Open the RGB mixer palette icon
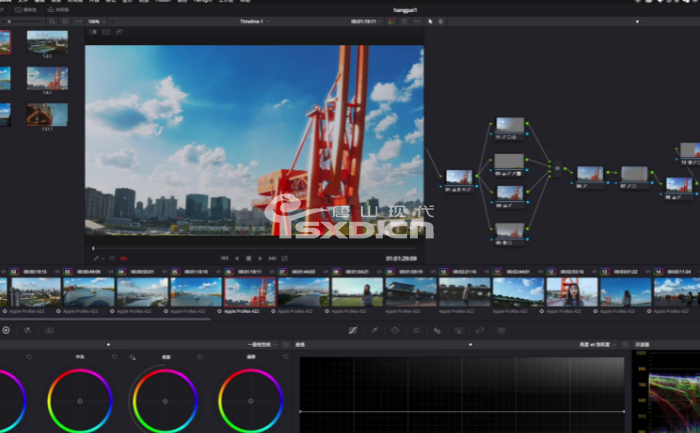 [27, 330]
